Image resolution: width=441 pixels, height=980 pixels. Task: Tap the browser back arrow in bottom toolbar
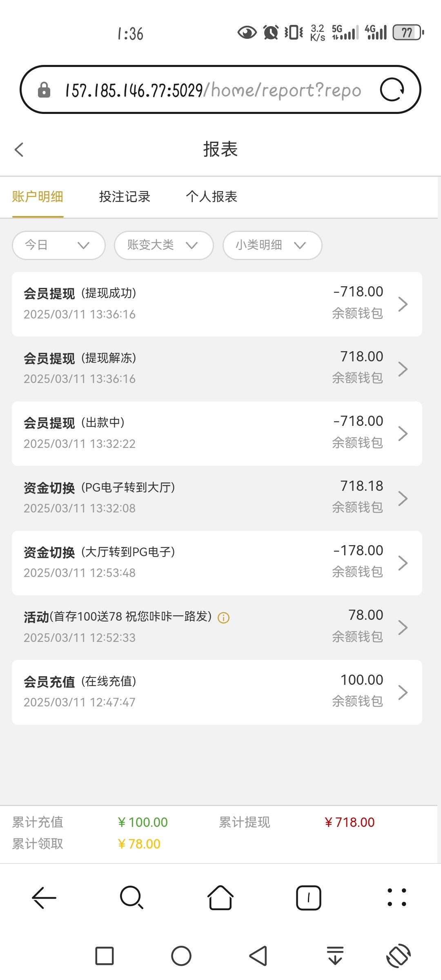tap(44, 898)
